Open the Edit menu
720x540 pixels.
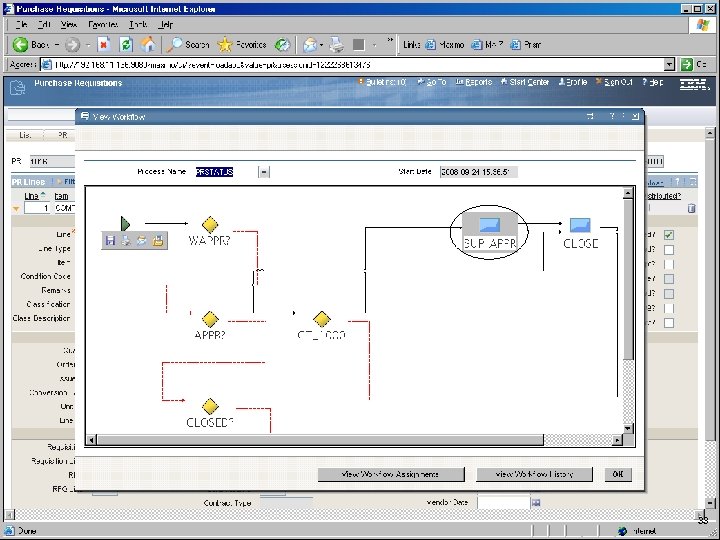pyautogui.click(x=44, y=24)
